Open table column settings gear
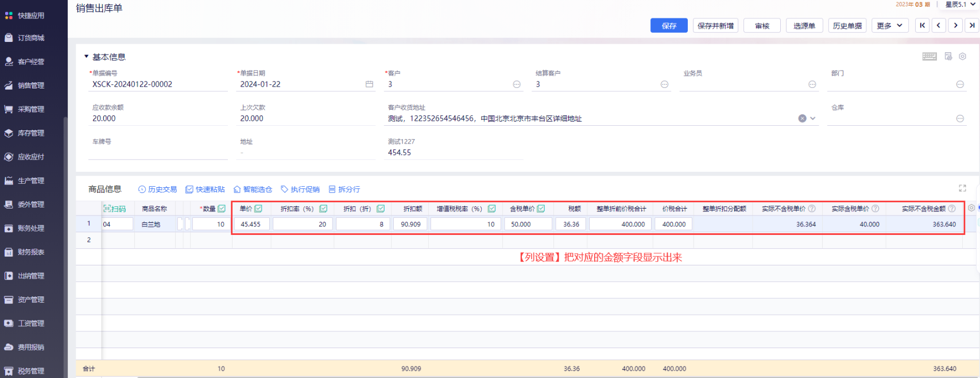The height and width of the screenshot is (378, 980). [x=971, y=208]
